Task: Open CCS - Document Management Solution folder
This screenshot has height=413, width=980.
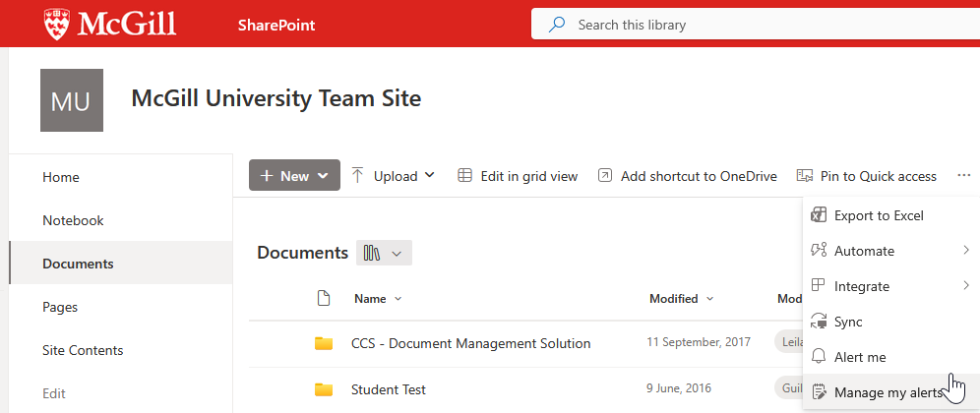Action: [470, 343]
